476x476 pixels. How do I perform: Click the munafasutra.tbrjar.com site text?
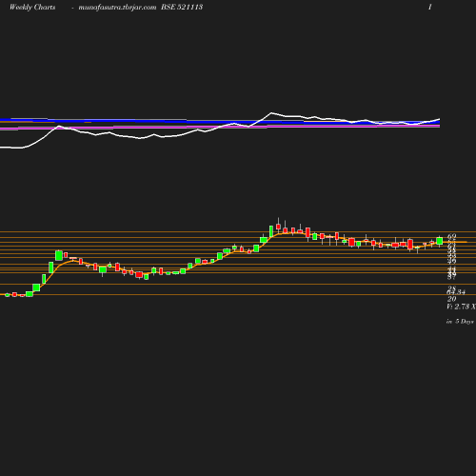pyautogui.click(x=117, y=8)
